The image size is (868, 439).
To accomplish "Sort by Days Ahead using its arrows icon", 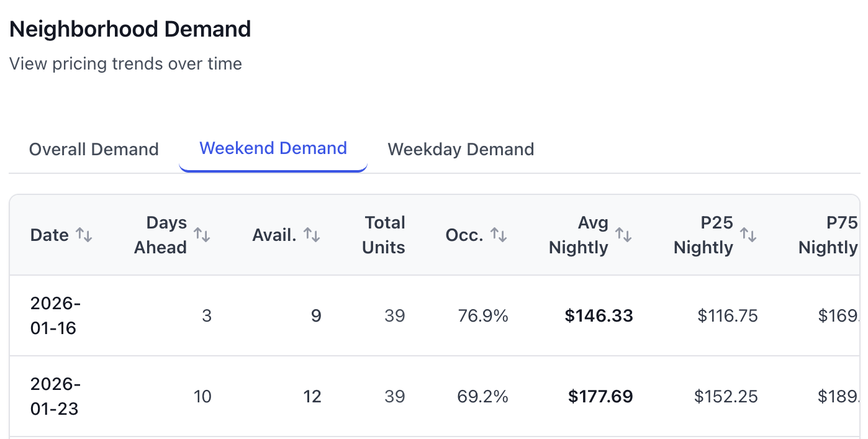I will tap(202, 235).
